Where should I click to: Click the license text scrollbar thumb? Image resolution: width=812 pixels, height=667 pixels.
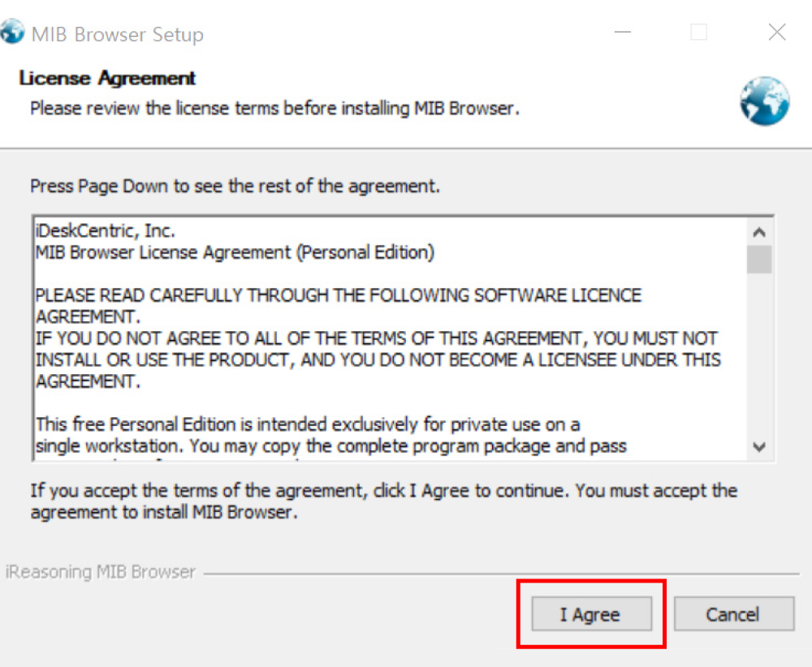point(760,260)
